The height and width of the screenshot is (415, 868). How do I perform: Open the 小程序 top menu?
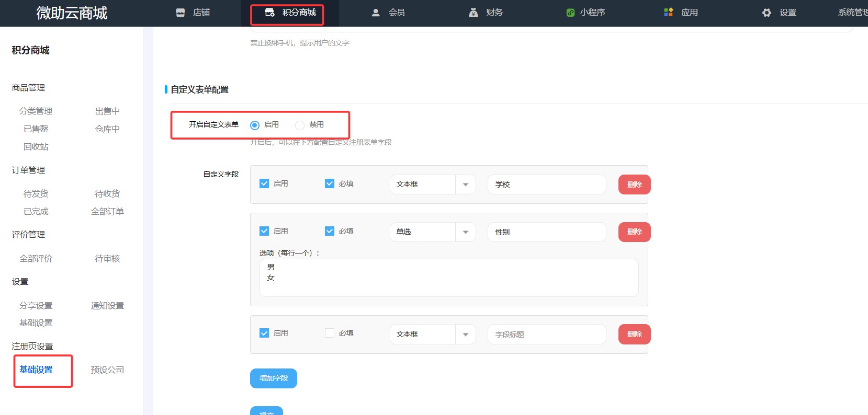coord(592,13)
